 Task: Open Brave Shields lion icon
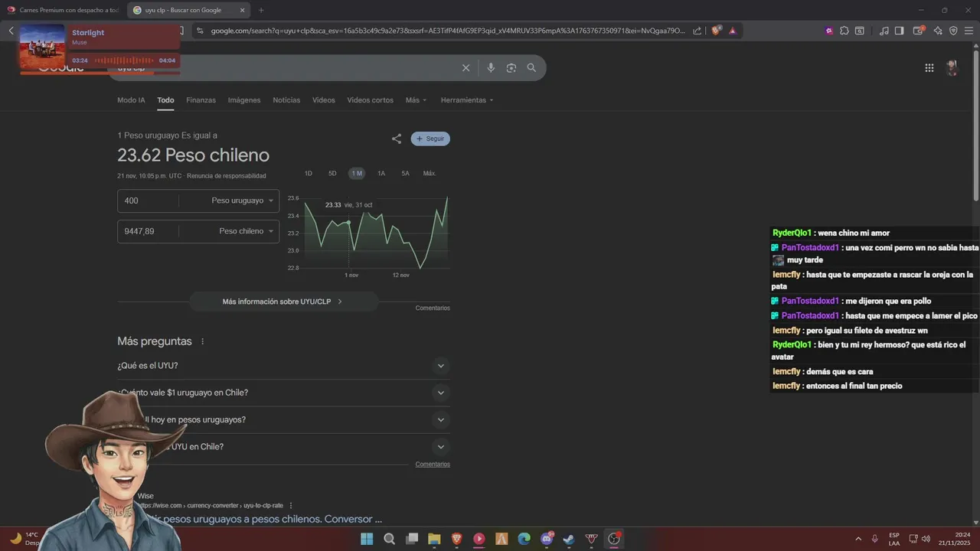[716, 31]
